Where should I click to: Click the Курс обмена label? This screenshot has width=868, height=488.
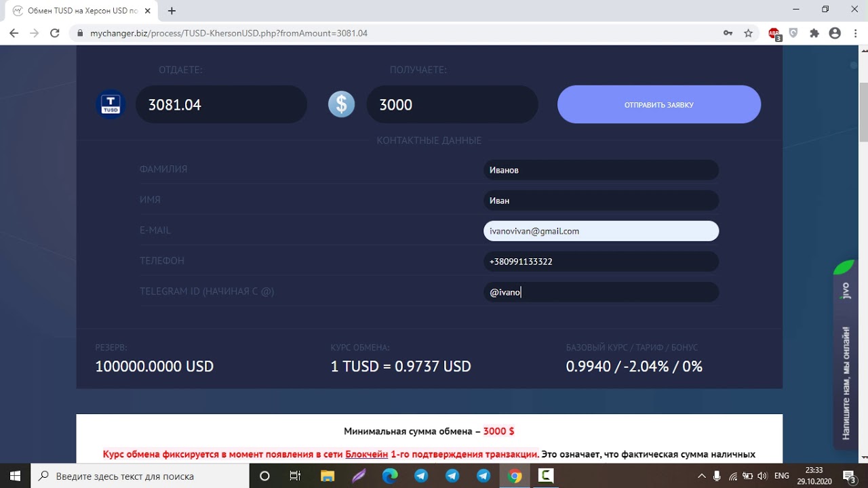pyautogui.click(x=360, y=348)
